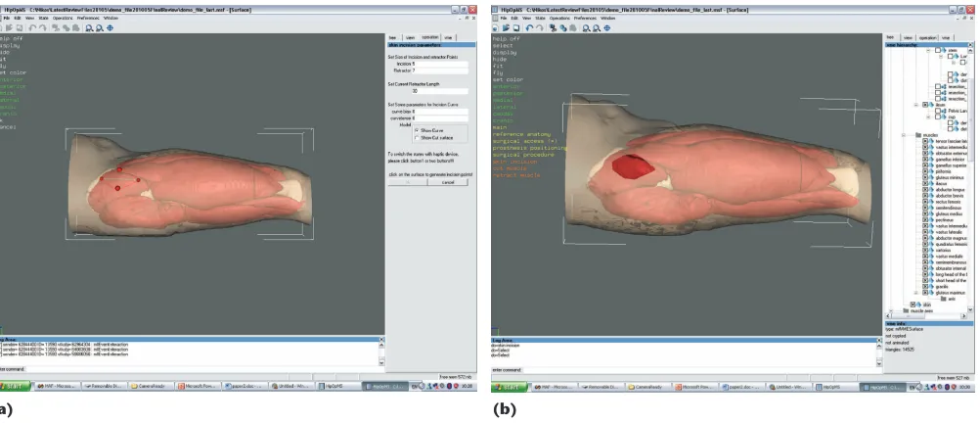Click 'help off' command in right viewport
The width and height of the screenshot is (980, 423).
point(507,39)
